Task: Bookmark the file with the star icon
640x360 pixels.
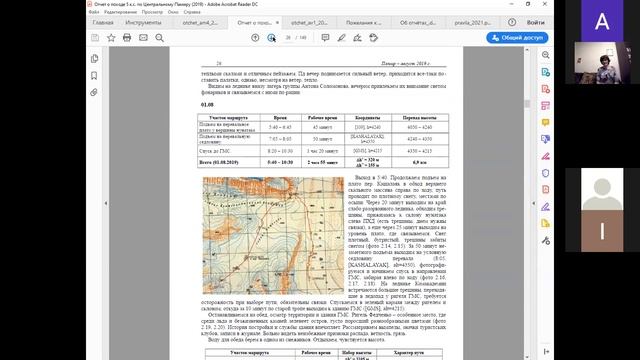Action: pyautogui.click(x=111, y=38)
